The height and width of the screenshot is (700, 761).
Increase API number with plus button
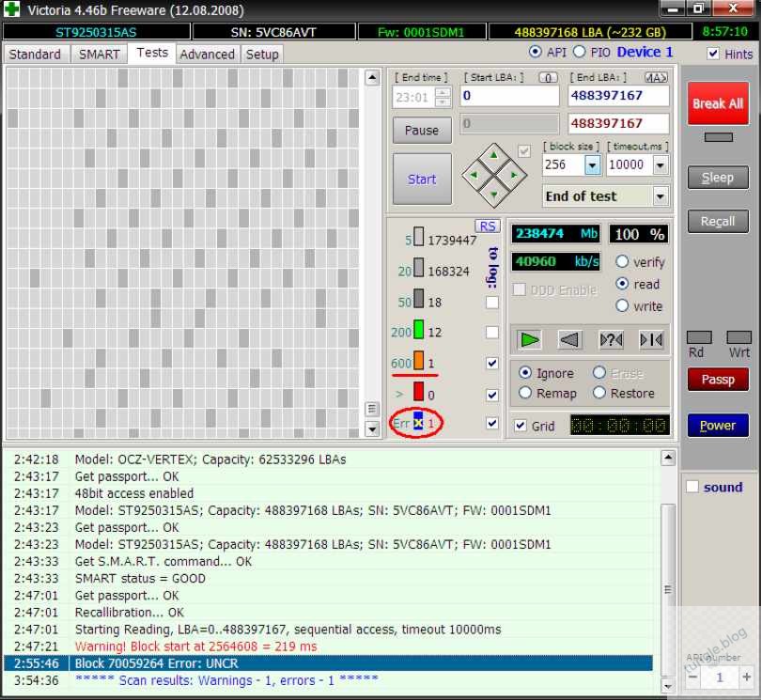746,677
